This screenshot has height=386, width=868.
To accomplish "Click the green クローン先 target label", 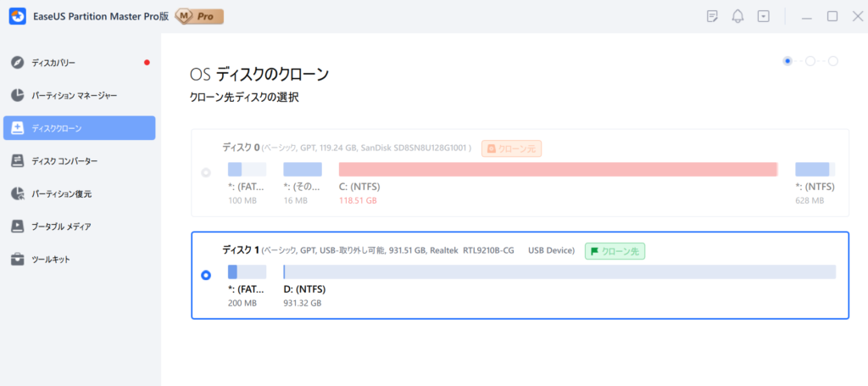I will pos(615,251).
